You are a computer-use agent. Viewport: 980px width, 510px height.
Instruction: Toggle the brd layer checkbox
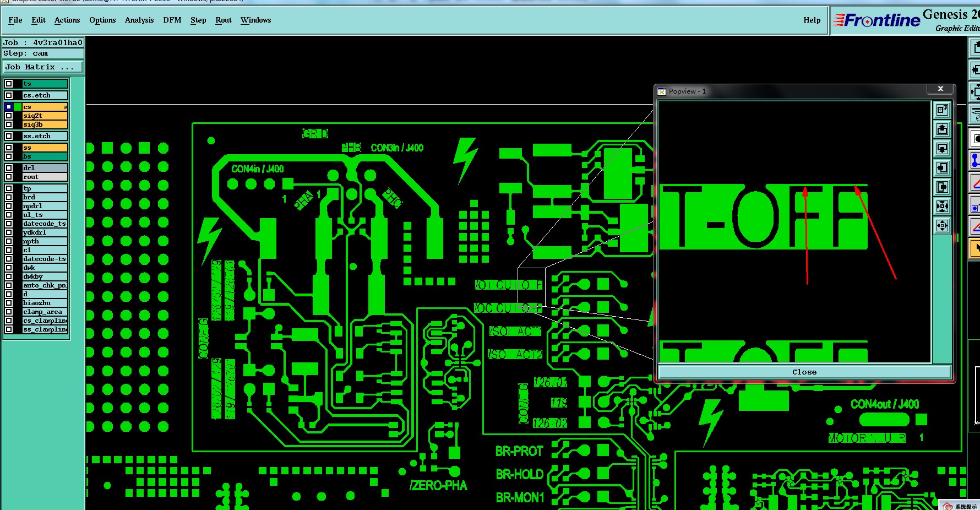tap(9, 197)
